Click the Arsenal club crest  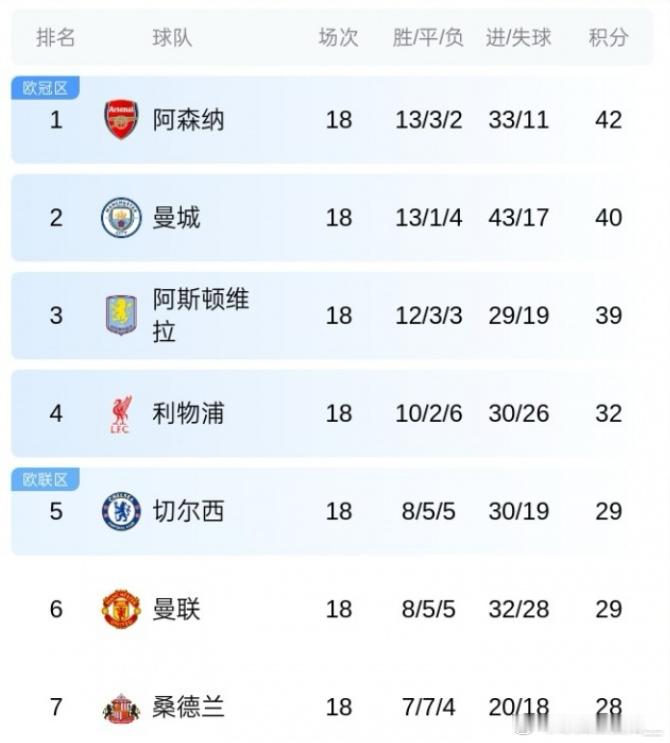[x=121, y=119]
